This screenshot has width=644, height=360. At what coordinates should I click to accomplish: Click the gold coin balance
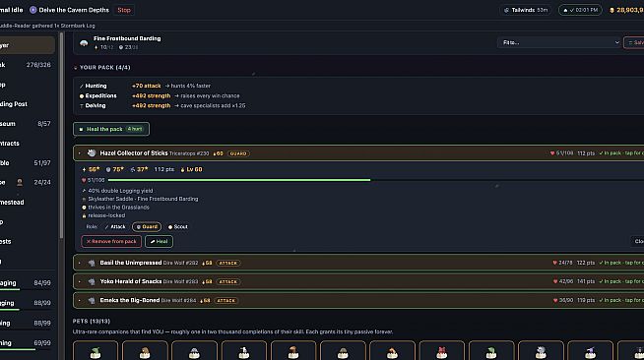(626, 10)
